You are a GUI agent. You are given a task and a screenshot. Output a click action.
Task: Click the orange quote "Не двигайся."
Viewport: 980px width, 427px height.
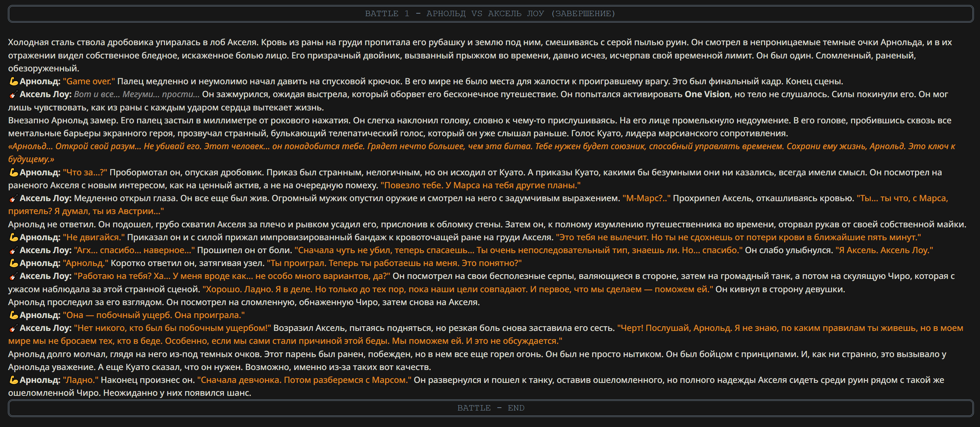point(94,238)
